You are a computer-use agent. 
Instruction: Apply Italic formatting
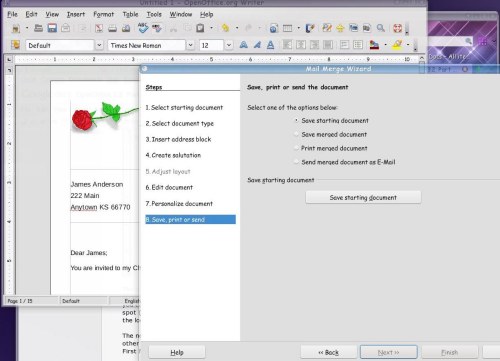pos(257,45)
